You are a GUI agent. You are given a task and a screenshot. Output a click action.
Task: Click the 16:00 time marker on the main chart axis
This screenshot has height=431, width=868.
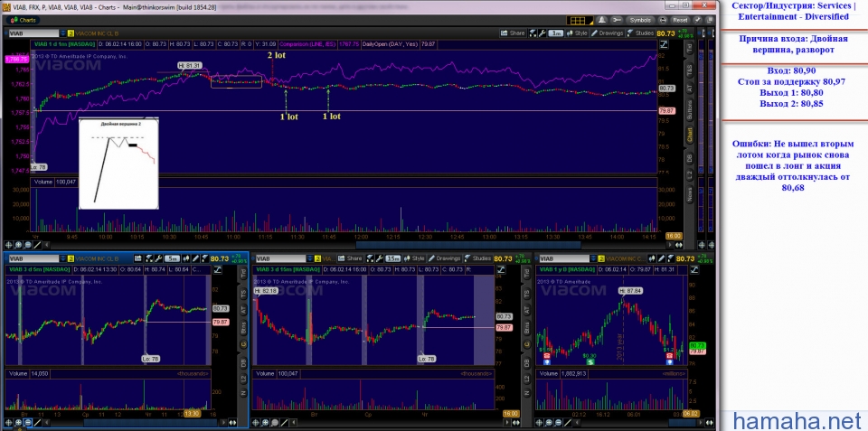tap(673, 236)
